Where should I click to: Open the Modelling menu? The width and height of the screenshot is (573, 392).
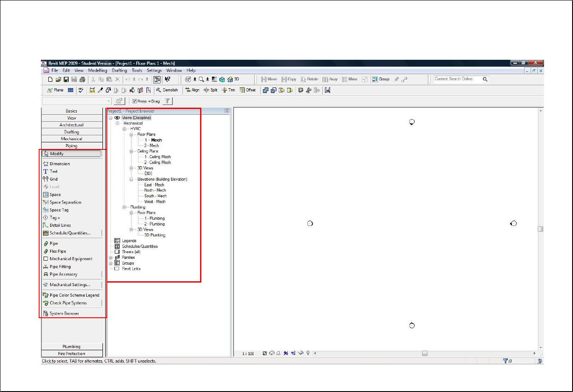point(97,70)
